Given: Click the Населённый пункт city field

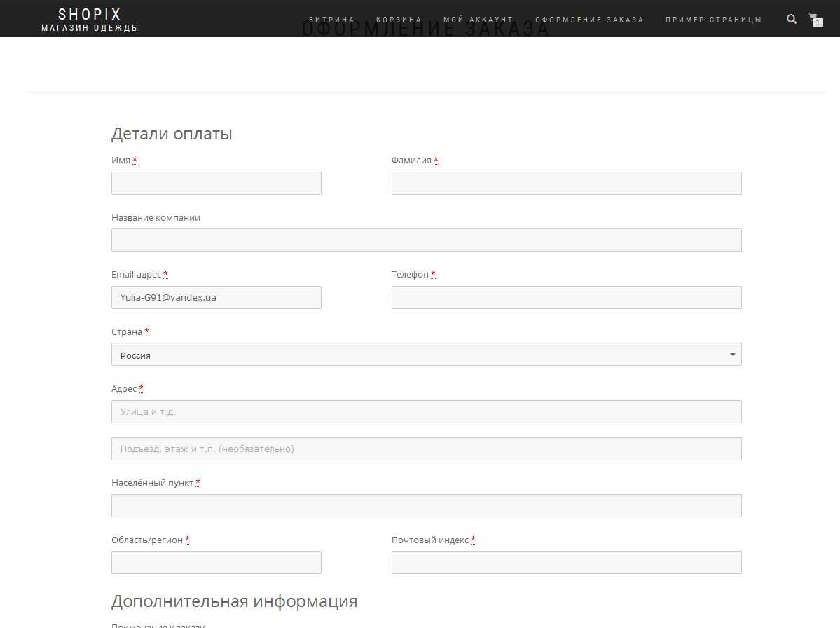Looking at the screenshot, I should pos(426,506).
